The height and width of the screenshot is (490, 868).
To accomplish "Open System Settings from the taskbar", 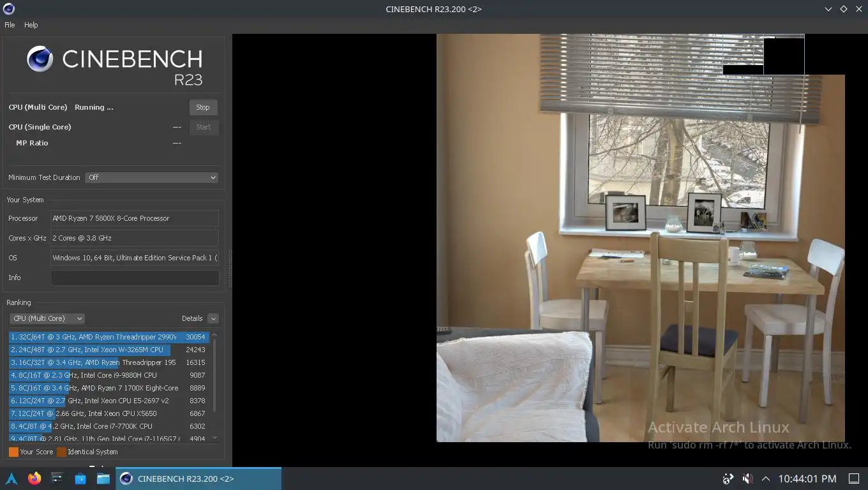I will tap(57, 479).
